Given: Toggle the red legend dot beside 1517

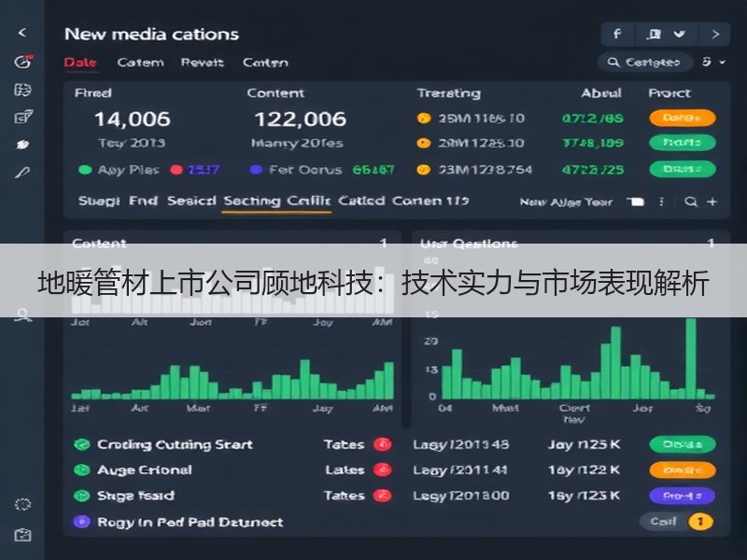Looking at the screenshot, I should coord(176,170).
